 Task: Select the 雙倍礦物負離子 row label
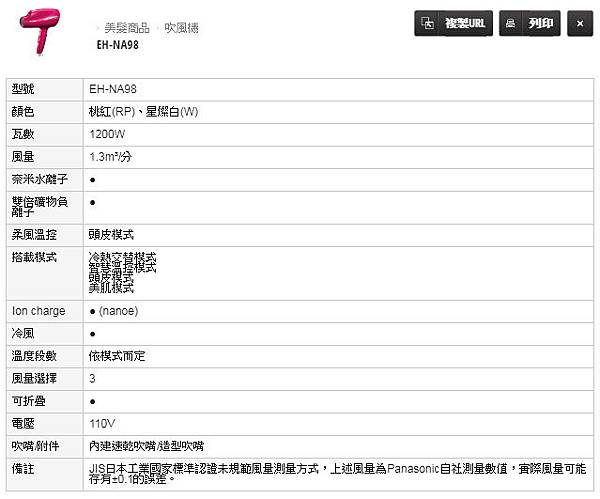(x=40, y=206)
